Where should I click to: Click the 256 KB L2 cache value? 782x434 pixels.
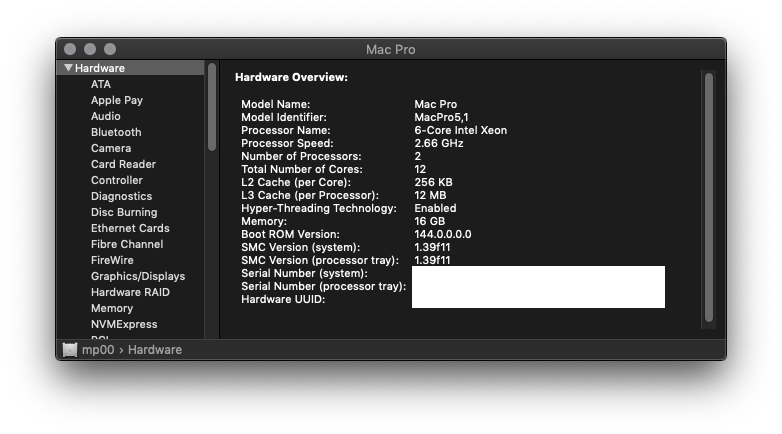[x=433, y=182]
